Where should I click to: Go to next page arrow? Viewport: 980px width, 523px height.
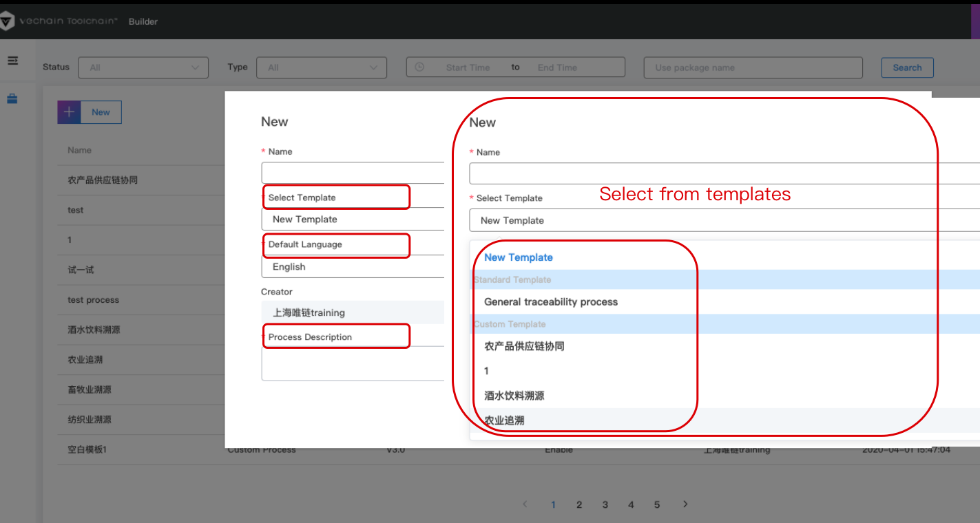click(685, 504)
